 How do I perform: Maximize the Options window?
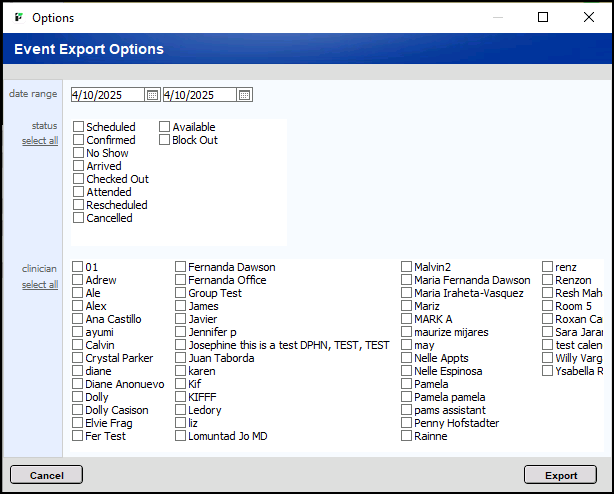click(x=543, y=17)
